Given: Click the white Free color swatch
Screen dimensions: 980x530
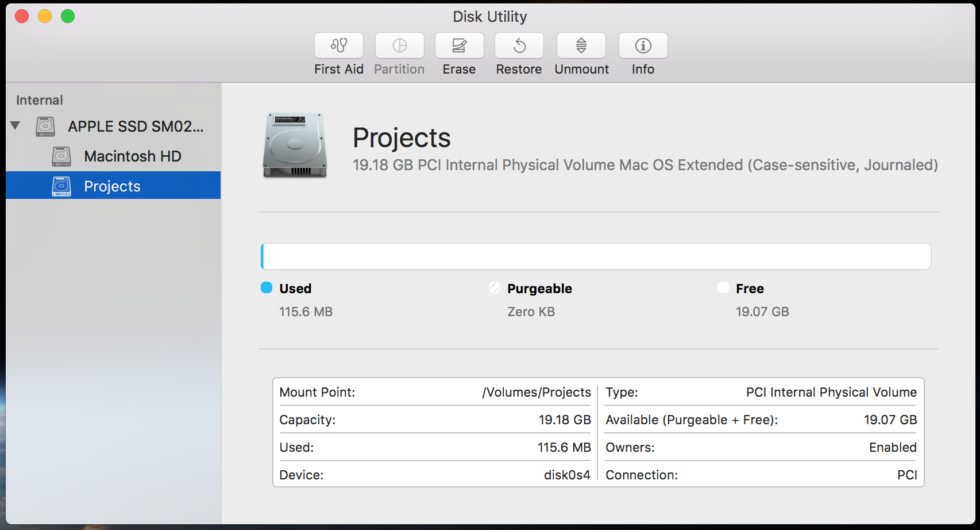Looking at the screenshot, I should tap(723, 287).
